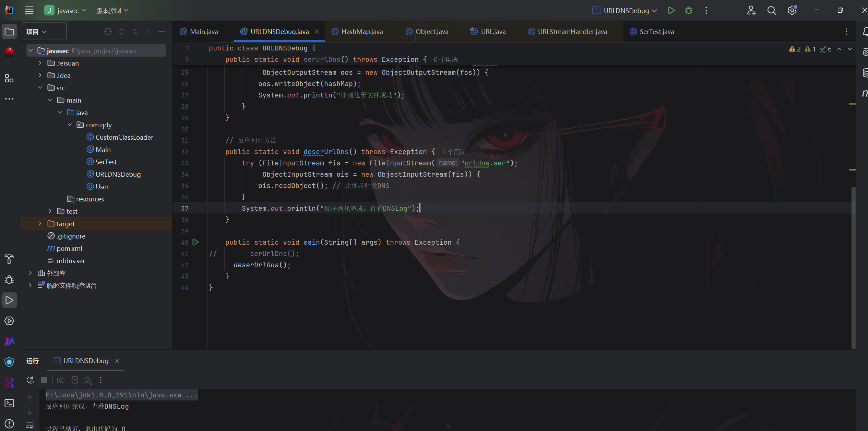Toggle the Debug tool window

pyautogui.click(x=9, y=280)
